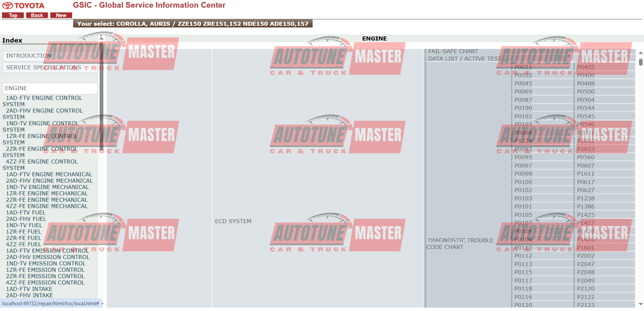The height and width of the screenshot is (311, 644).
Task: Open trouble code P0118
Action: tap(523, 289)
